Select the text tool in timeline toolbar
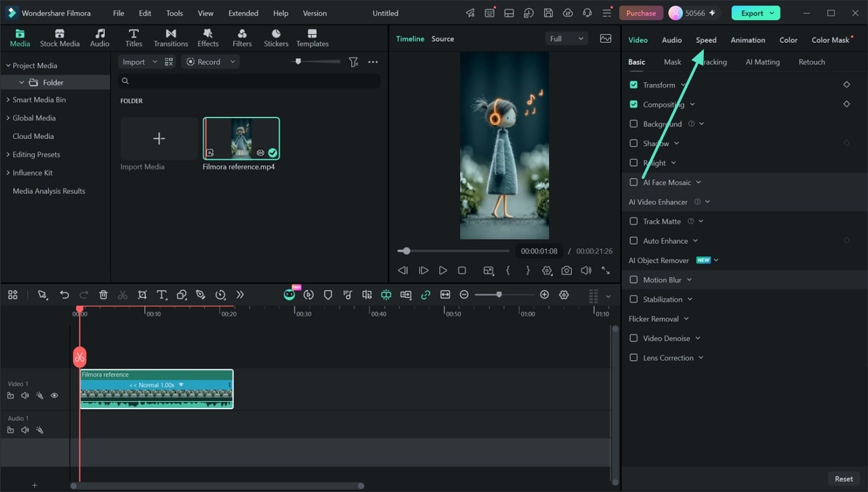 162,294
